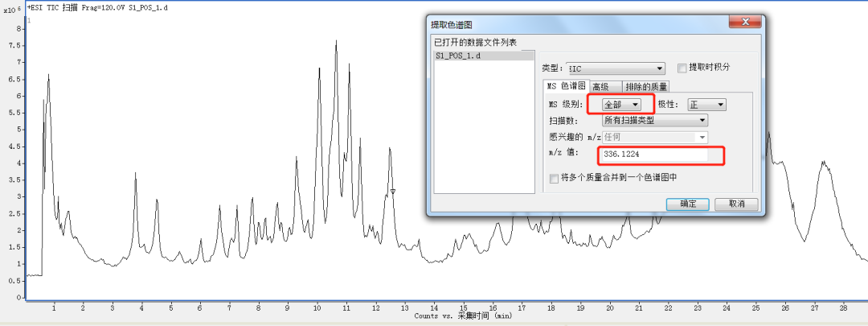Switch to the 排除的质量 tab

click(646, 86)
